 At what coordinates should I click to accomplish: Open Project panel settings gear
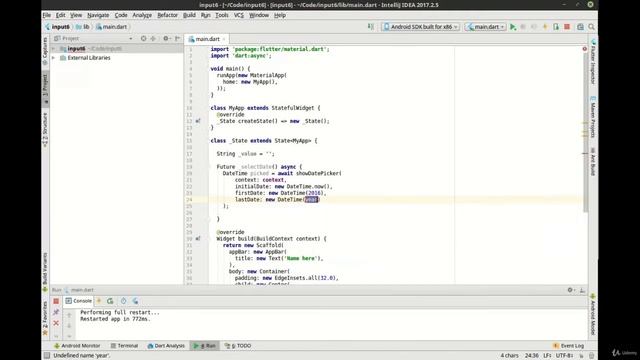point(166,38)
